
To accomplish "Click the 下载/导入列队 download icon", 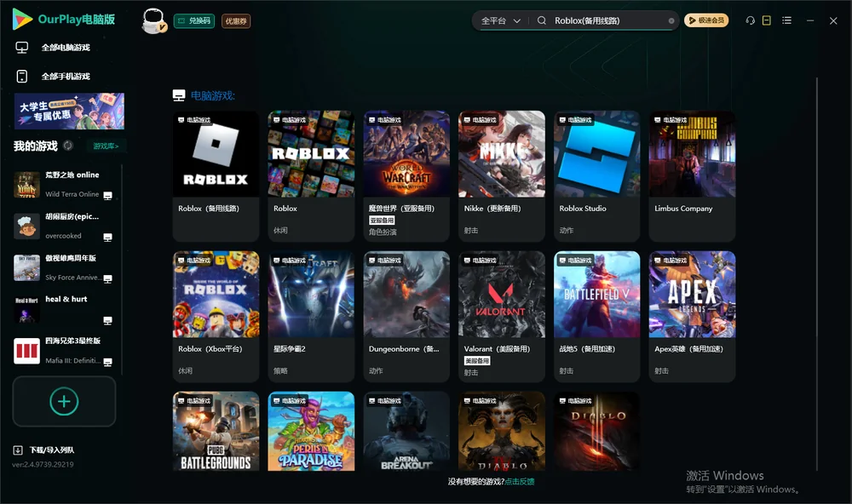I will pos(18,450).
